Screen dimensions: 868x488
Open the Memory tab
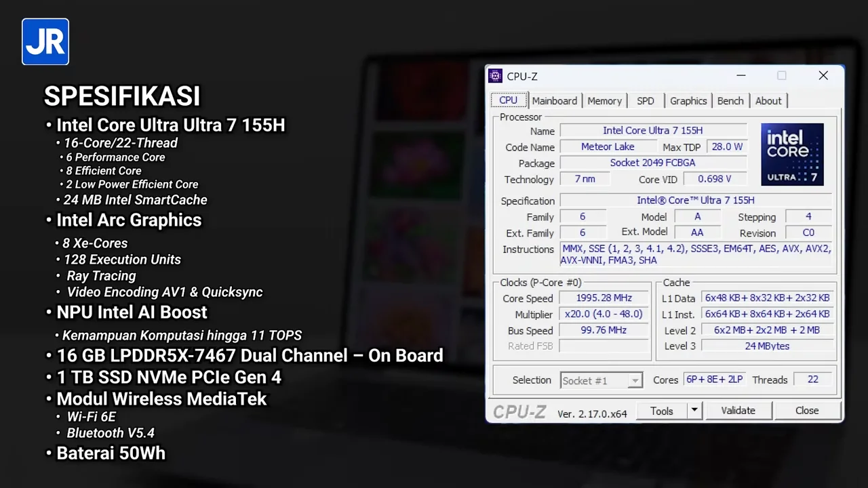click(x=604, y=101)
